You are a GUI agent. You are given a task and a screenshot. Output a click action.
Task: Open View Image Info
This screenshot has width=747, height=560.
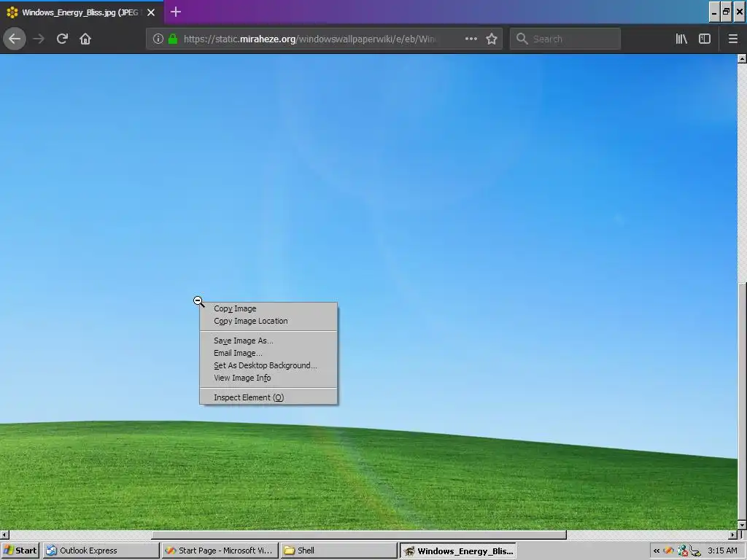[268, 378]
